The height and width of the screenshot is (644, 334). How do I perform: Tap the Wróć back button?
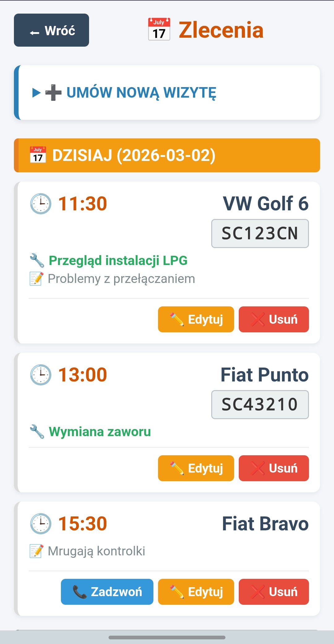click(51, 30)
